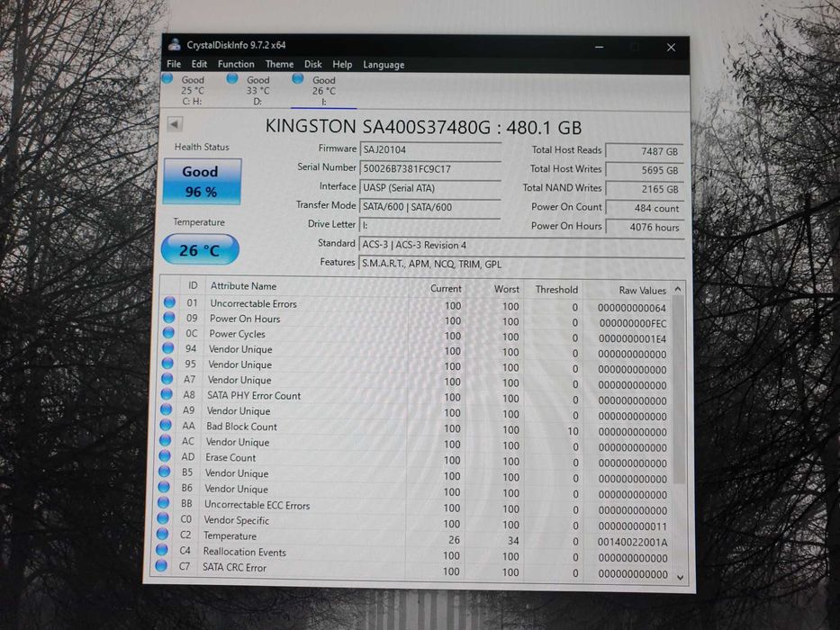Viewport: 840px width, 630px height.
Task: Click raw value 000000000FEC
Action: (x=633, y=323)
